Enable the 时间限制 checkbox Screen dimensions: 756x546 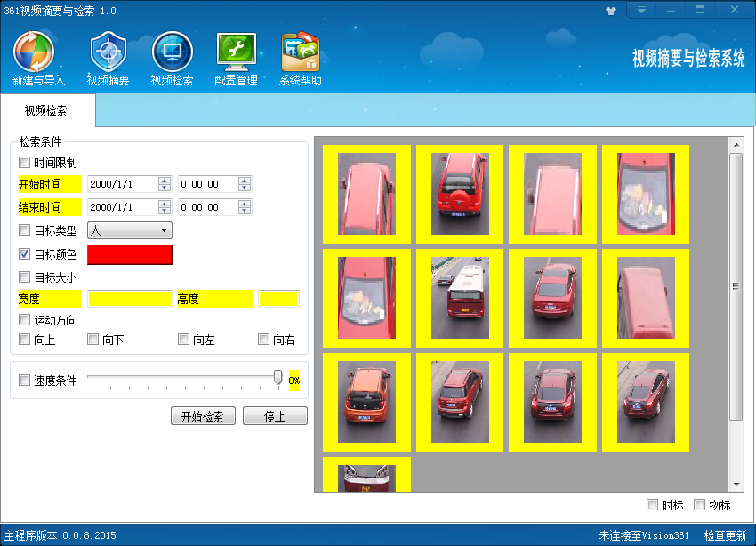(x=24, y=163)
